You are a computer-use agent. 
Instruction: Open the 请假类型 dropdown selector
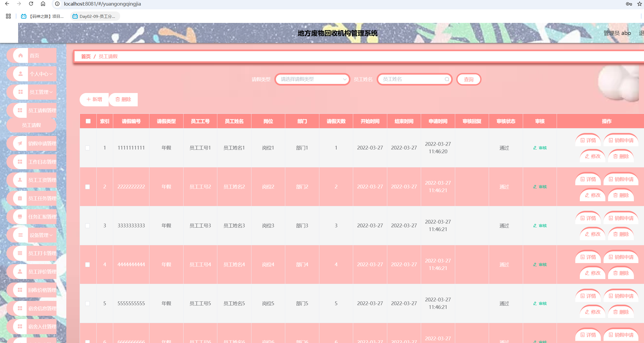(x=312, y=79)
